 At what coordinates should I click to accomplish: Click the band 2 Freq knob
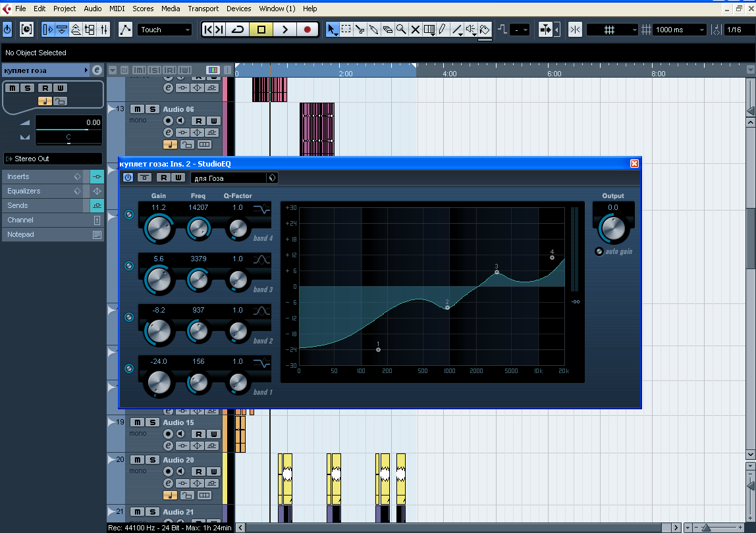(x=198, y=331)
